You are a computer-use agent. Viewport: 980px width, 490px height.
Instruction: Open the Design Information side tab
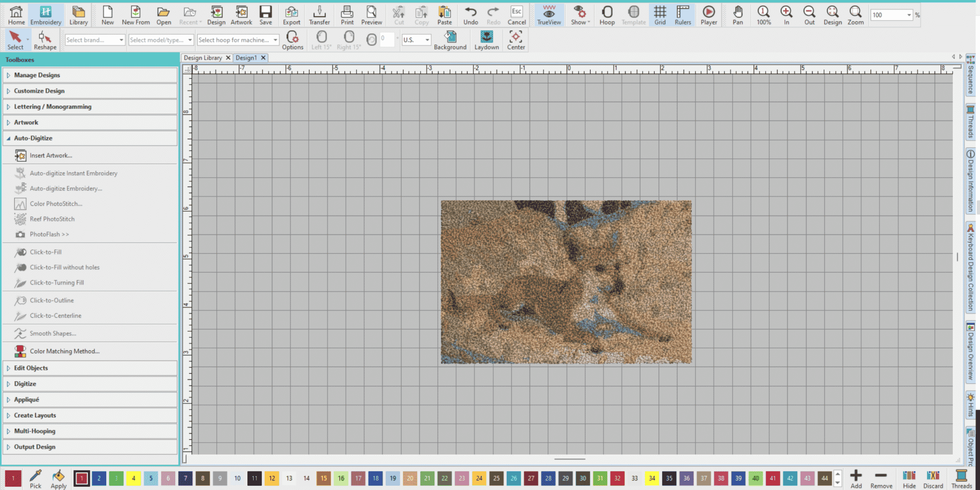click(x=970, y=181)
